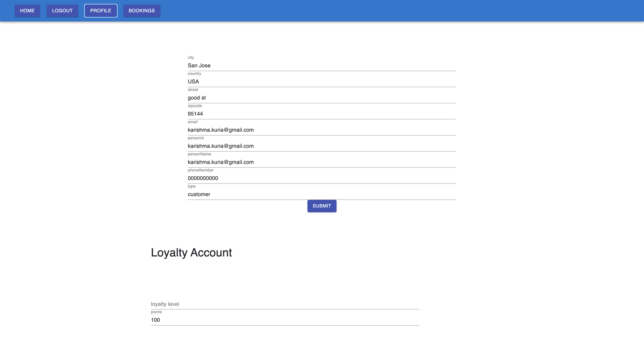Click the street field with good st
Viewport: 644px width, 347px height.
(x=322, y=98)
